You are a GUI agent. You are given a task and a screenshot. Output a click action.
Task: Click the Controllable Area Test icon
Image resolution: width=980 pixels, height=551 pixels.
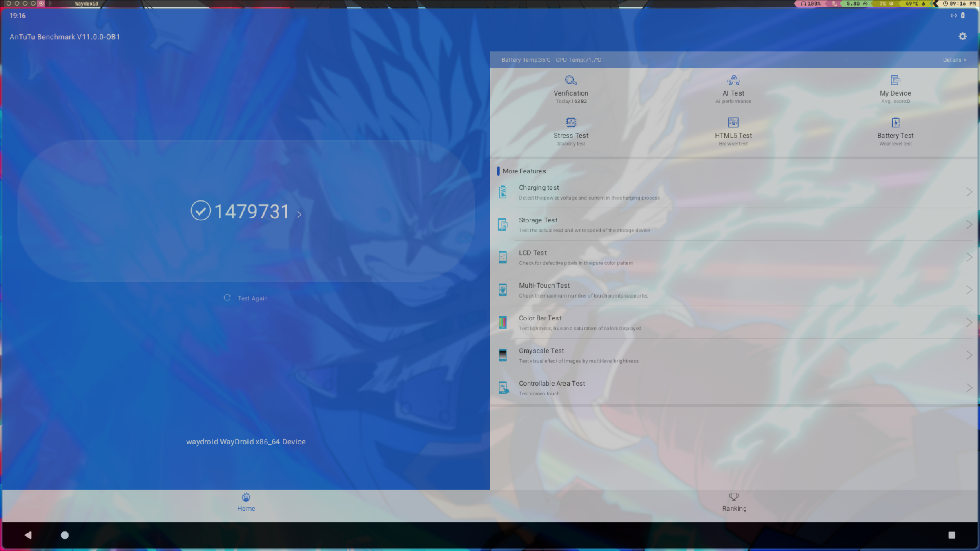pos(503,388)
